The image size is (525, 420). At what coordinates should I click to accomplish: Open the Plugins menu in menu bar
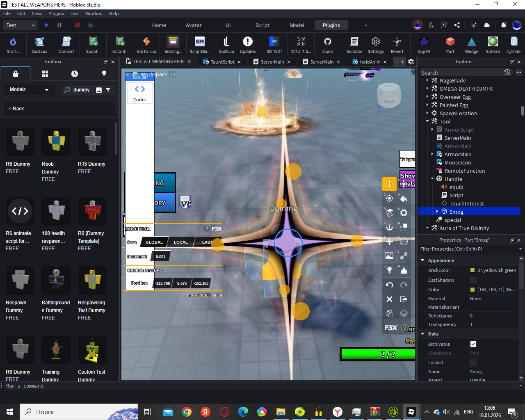(x=56, y=14)
